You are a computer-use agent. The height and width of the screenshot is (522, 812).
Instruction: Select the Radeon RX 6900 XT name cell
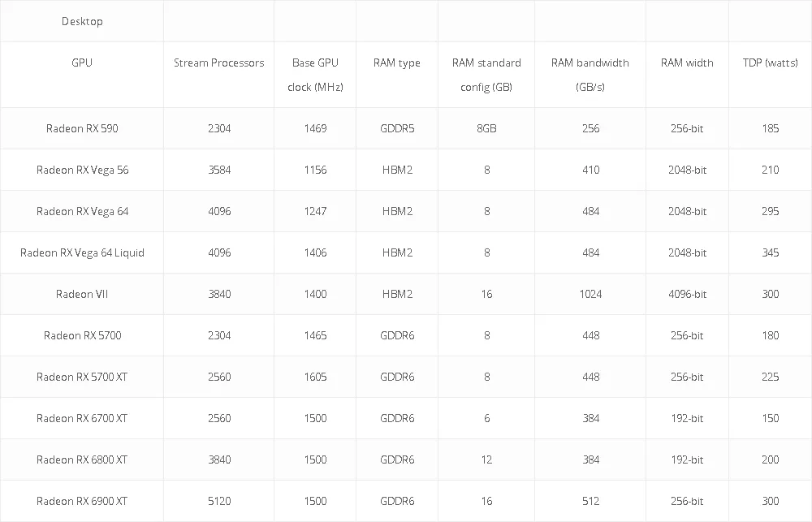[82, 501]
